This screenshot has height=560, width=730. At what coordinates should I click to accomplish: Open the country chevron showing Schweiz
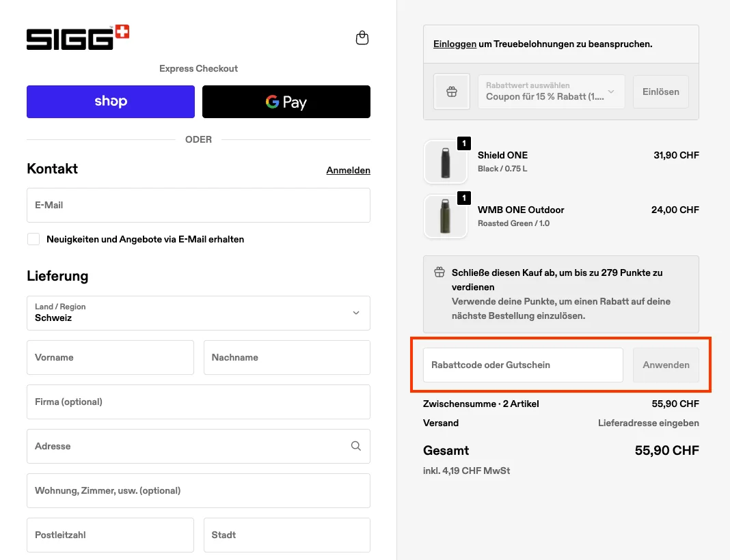click(355, 313)
